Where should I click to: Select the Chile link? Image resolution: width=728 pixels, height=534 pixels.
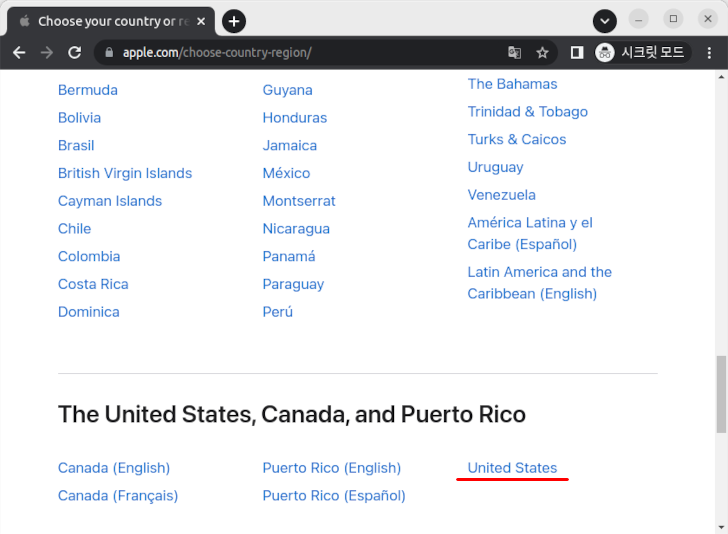pos(74,229)
